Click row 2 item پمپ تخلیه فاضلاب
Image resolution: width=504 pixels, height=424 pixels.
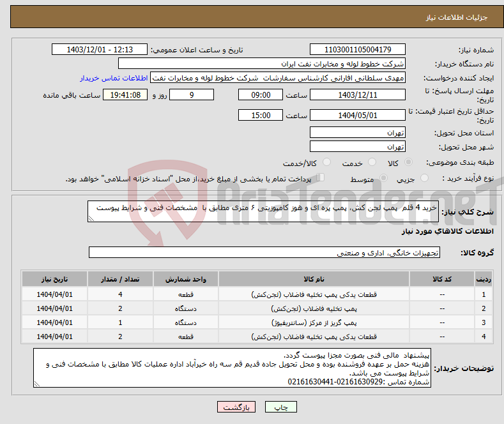point(314,308)
